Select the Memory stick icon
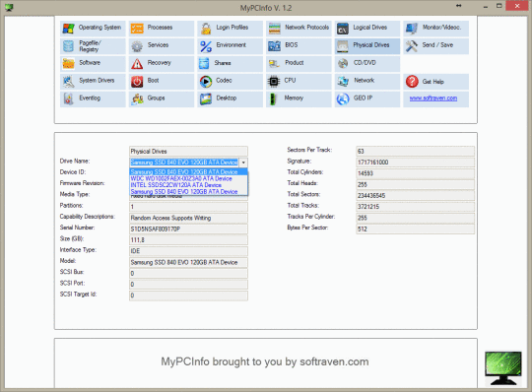Image resolution: width=532 pixels, height=392 pixels. [x=273, y=99]
